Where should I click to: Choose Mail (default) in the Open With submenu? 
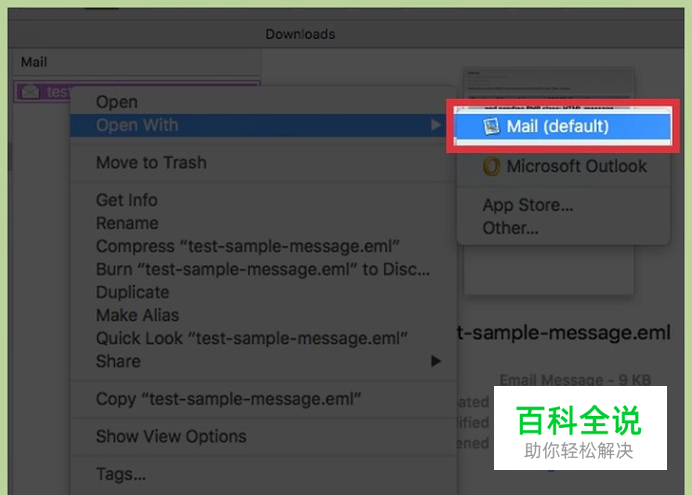click(x=563, y=127)
